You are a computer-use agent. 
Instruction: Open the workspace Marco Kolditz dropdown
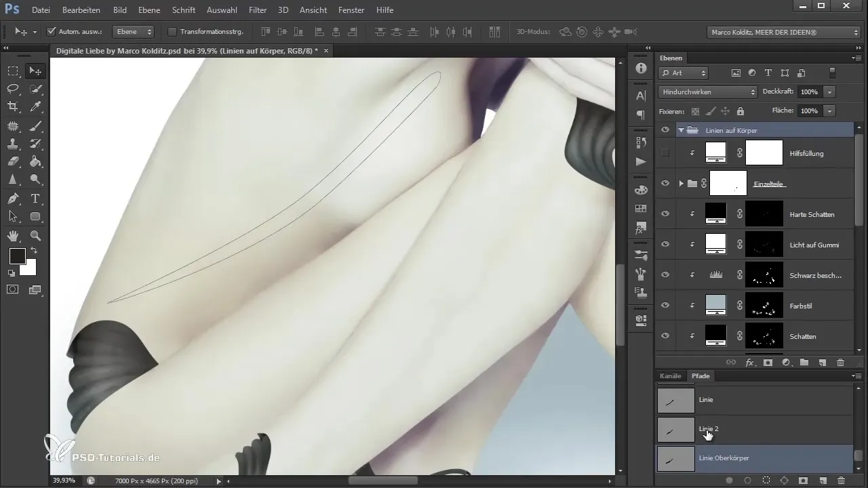(x=783, y=32)
